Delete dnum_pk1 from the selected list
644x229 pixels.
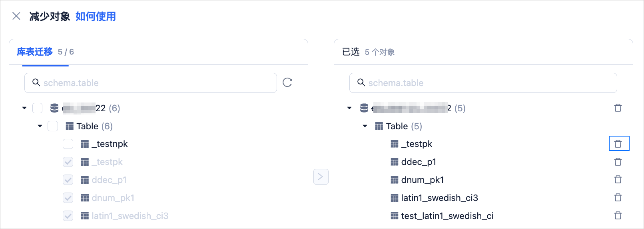click(618, 179)
